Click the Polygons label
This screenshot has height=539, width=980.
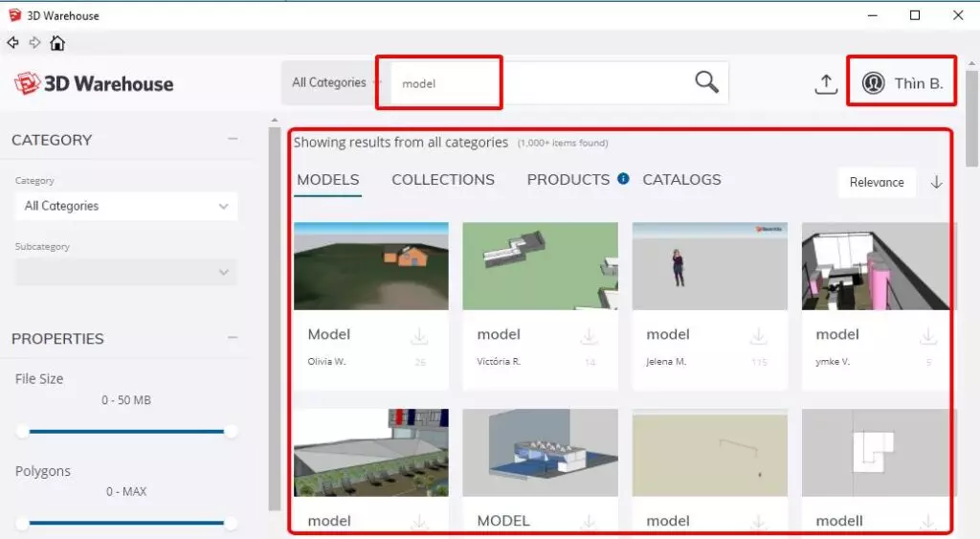click(42, 471)
